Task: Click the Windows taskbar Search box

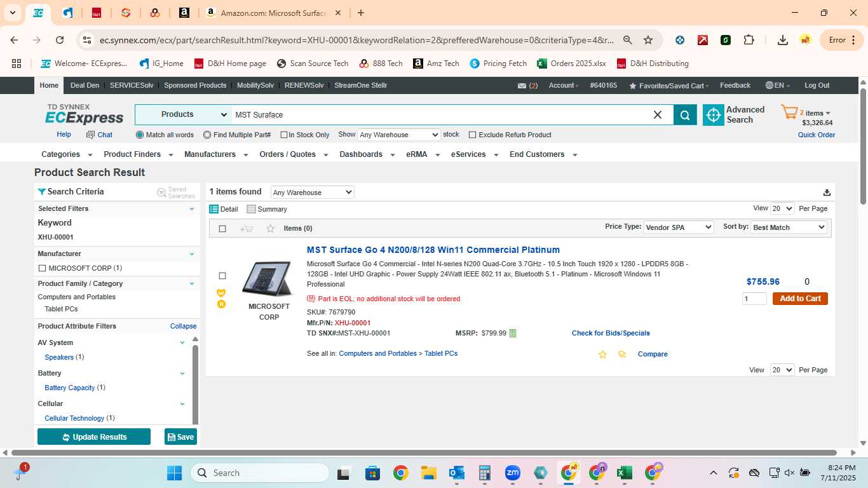Action: [260, 473]
